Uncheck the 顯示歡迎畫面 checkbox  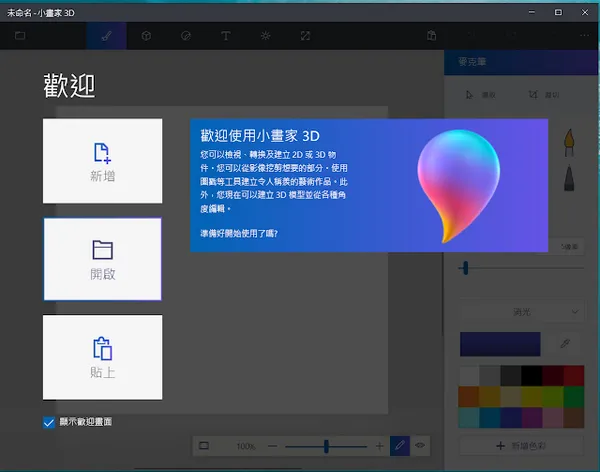(x=49, y=422)
